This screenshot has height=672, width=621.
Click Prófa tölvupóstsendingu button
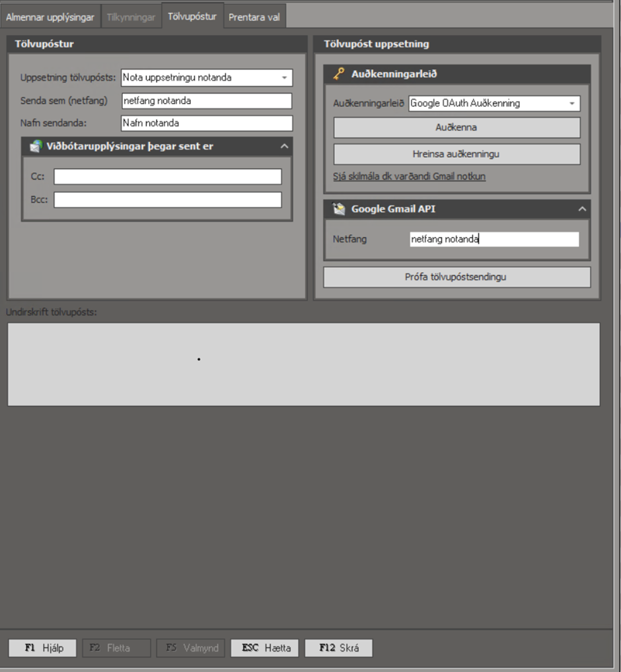tap(457, 277)
